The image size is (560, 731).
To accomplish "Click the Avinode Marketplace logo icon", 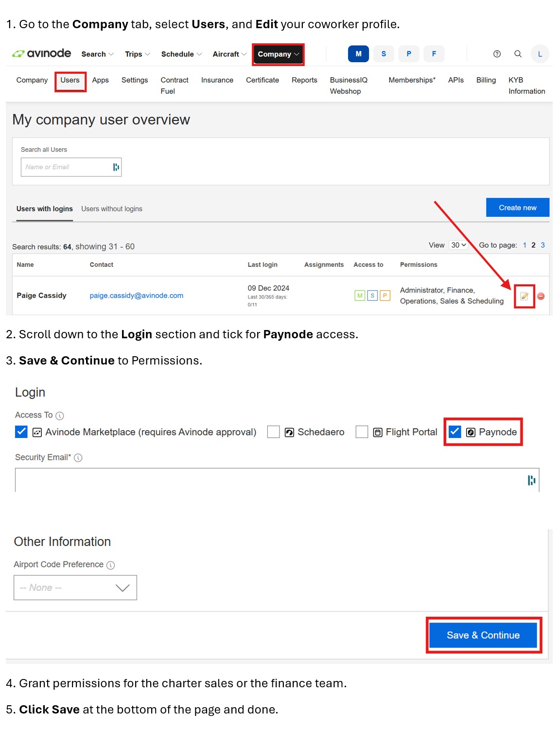I will (37, 433).
